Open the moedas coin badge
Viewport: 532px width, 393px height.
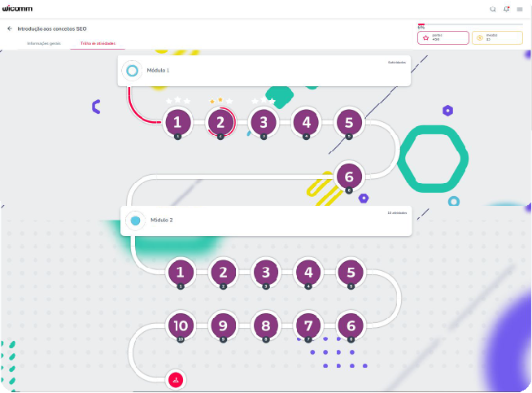[x=497, y=37]
